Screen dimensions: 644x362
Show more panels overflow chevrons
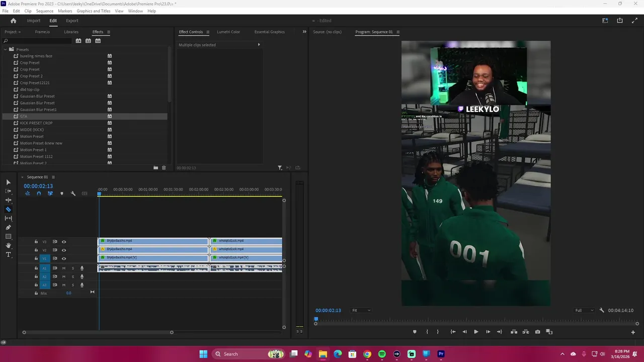pos(304,32)
